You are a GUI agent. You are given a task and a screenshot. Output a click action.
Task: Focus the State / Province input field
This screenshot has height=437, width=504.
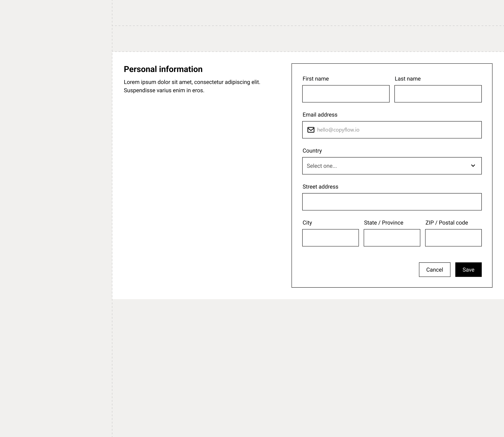coord(392,238)
